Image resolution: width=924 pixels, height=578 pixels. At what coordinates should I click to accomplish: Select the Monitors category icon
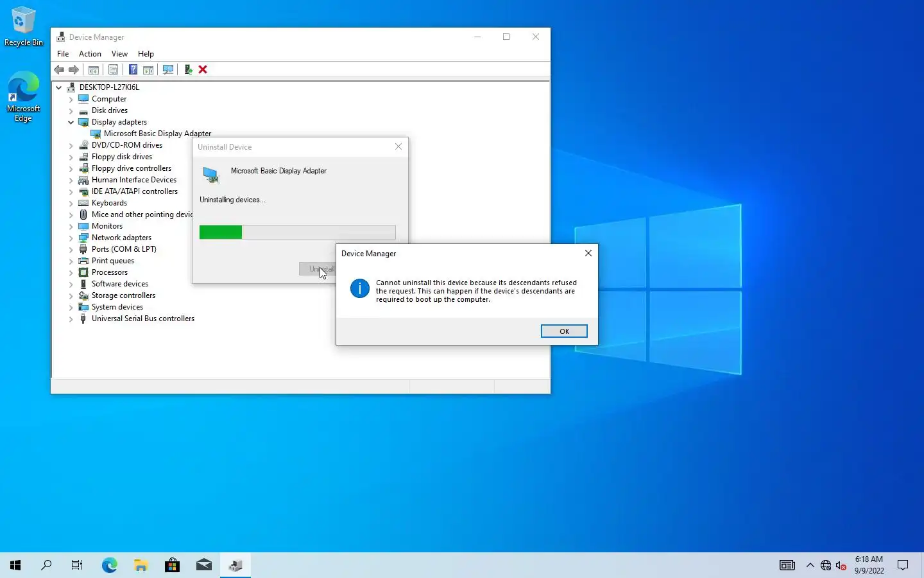point(83,226)
